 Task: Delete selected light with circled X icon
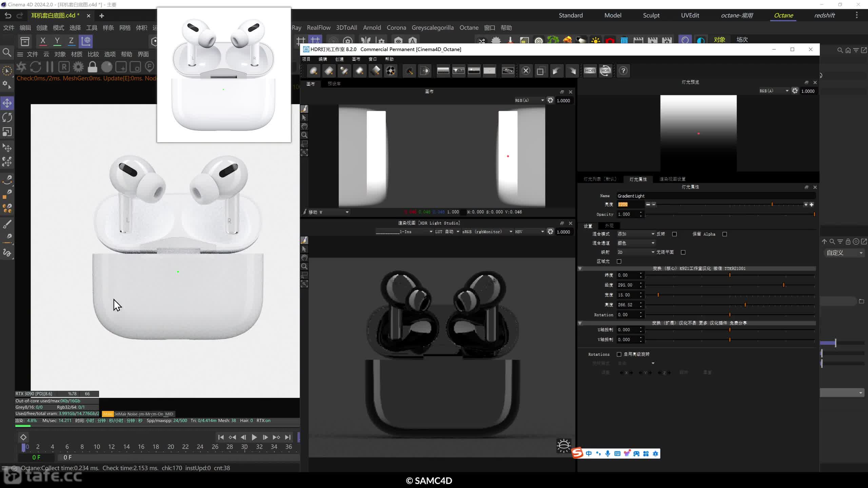pyautogui.click(x=526, y=71)
